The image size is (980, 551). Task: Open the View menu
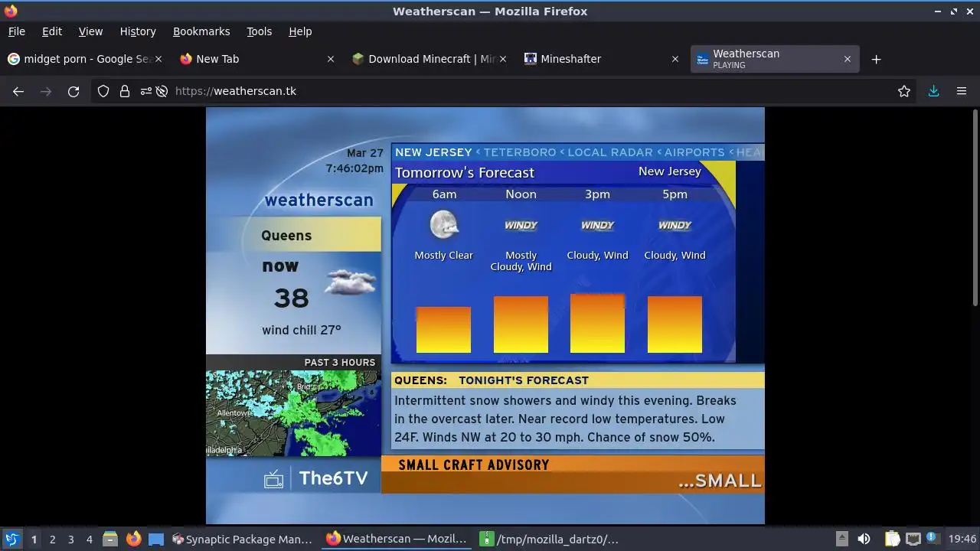[x=90, y=31]
